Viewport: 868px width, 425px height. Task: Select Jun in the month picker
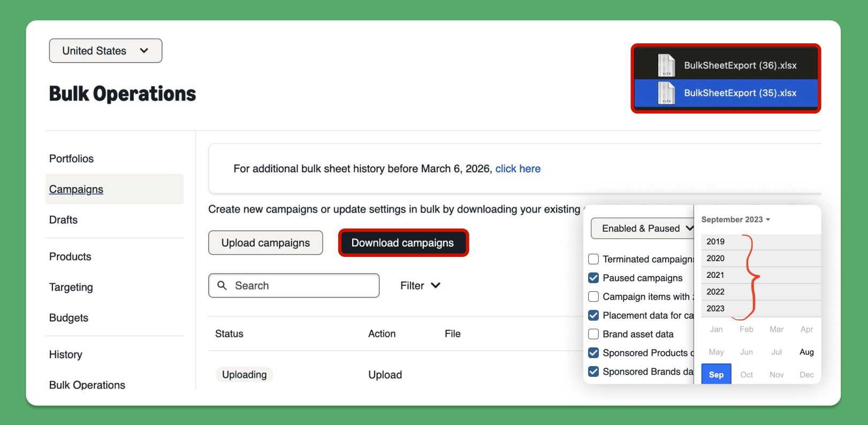click(x=747, y=352)
